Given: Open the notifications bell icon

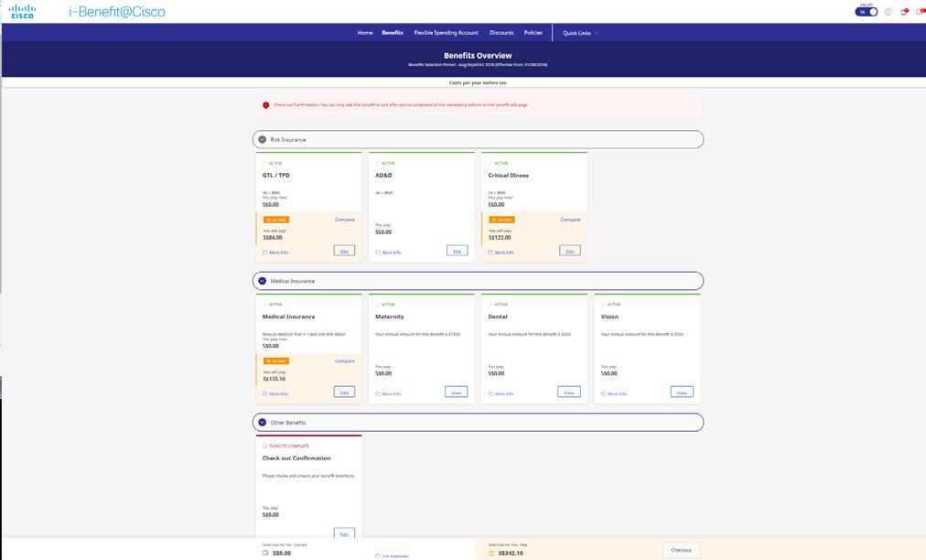Looking at the screenshot, I should point(921,12).
